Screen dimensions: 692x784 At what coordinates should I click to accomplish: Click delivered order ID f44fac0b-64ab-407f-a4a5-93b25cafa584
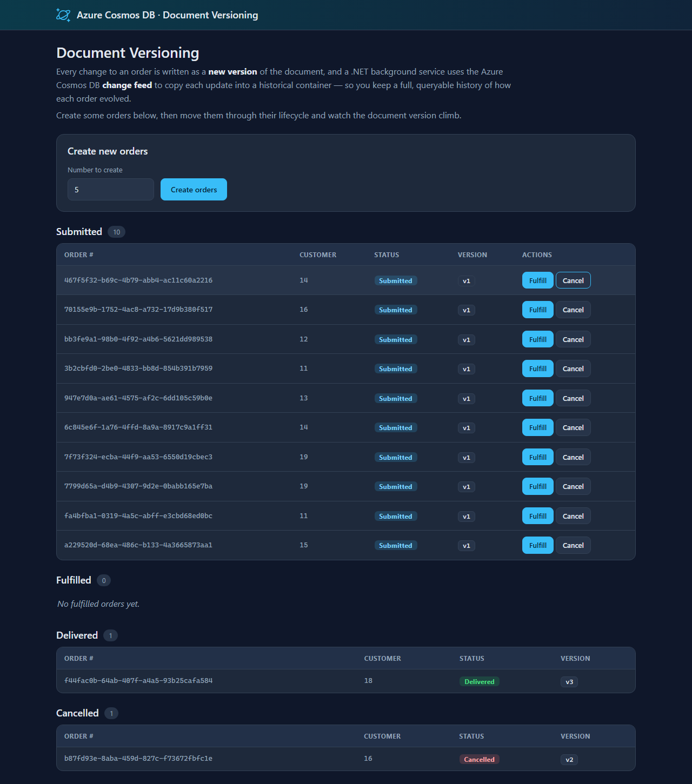pyautogui.click(x=138, y=681)
